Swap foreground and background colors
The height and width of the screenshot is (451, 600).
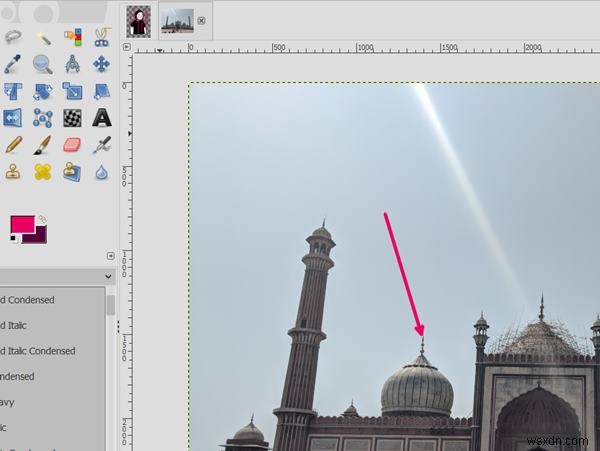tap(42, 219)
